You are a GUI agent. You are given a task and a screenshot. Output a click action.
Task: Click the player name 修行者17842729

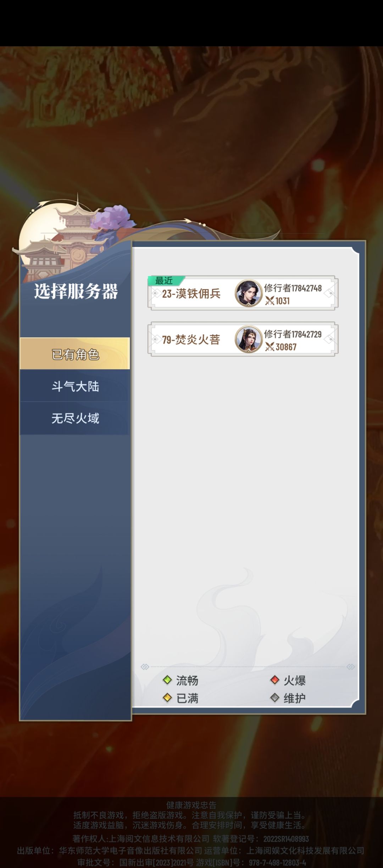pyautogui.click(x=293, y=334)
